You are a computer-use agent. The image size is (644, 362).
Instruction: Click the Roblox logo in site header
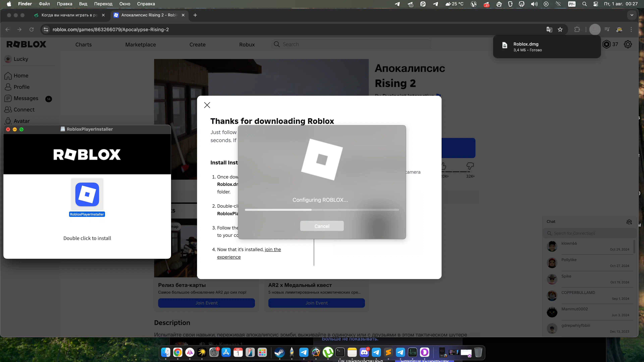click(x=26, y=44)
